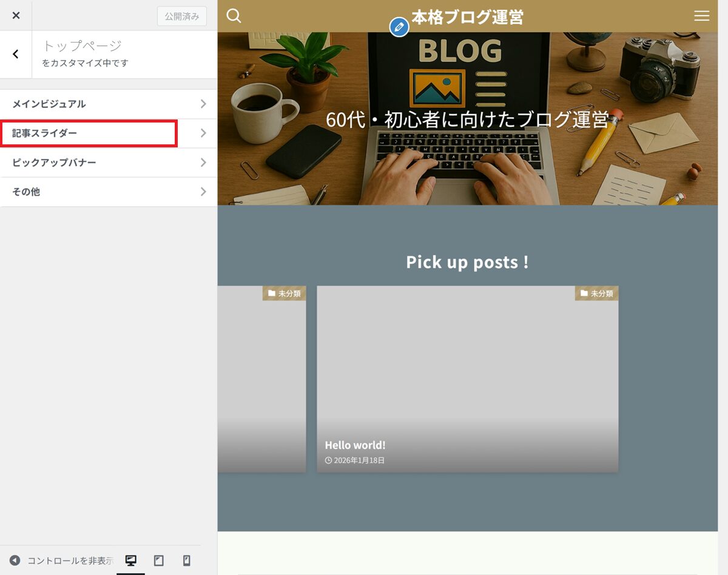Viewport: 728px width, 575px height.
Task: Click the back arrow beside トップページ
Action: (16, 54)
